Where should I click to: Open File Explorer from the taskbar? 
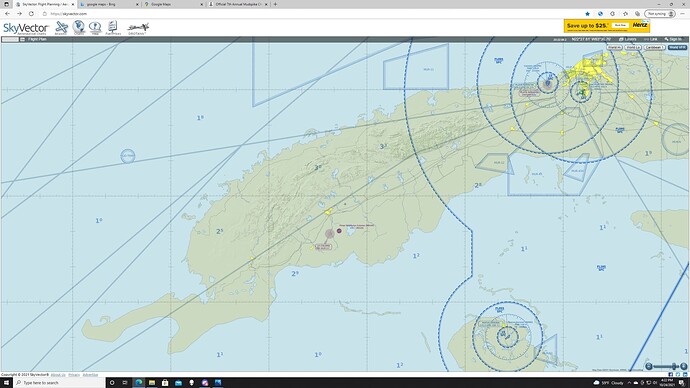click(x=152, y=383)
